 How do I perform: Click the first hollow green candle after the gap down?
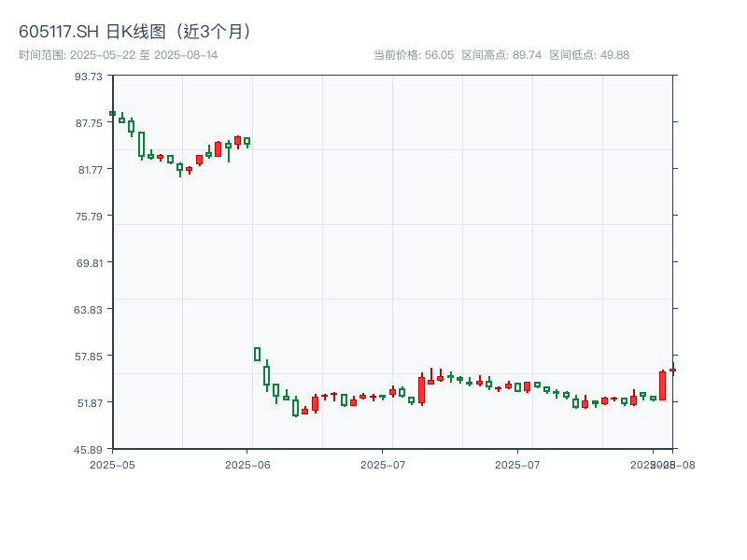pyautogui.click(x=257, y=354)
